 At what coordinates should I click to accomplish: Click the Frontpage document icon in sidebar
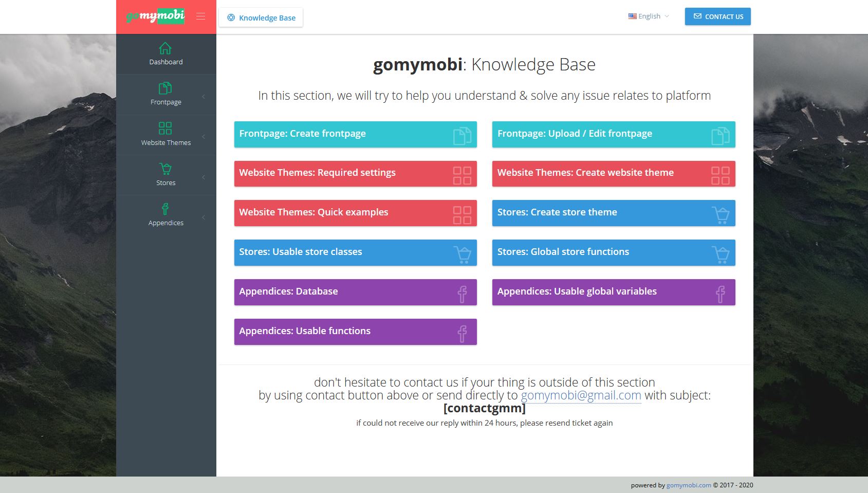pyautogui.click(x=165, y=88)
